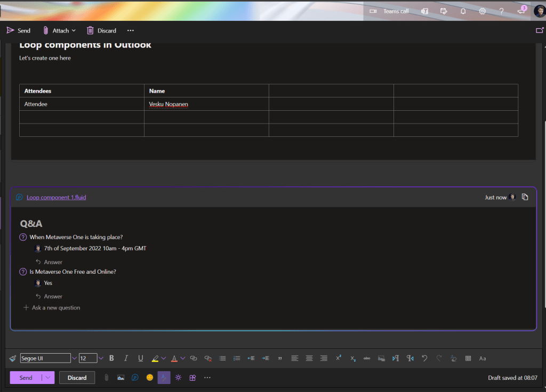The height and width of the screenshot is (392, 546).
Task: Click the bottom Discard button
Action: pyautogui.click(x=77, y=378)
